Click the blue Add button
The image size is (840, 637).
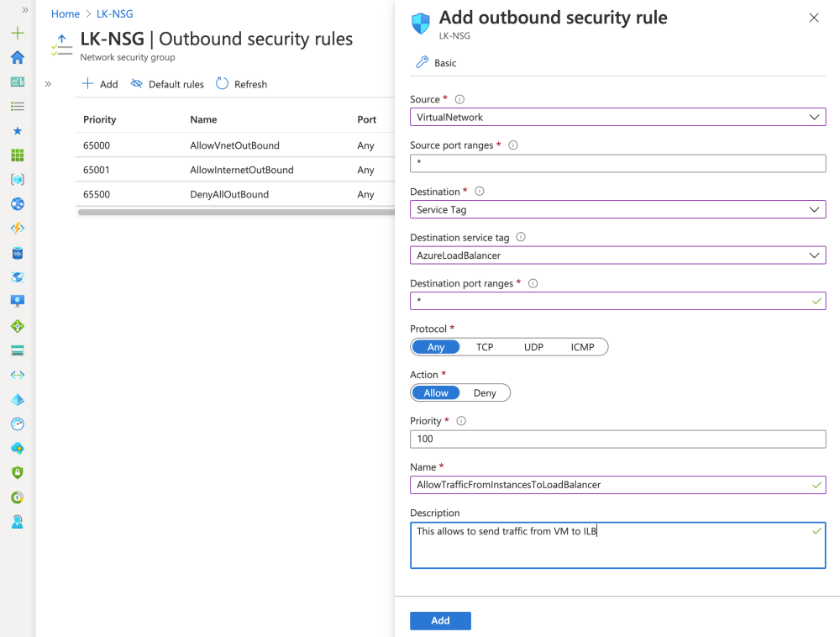[x=440, y=620]
